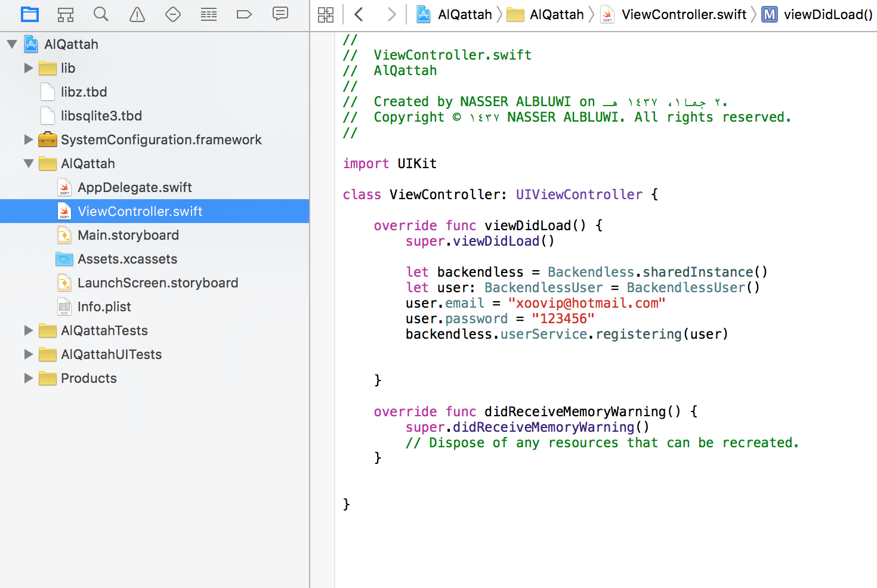Click the LaunchScreen.storyboard file icon
This screenshot has width=877, height=588.
coord(64,283)
